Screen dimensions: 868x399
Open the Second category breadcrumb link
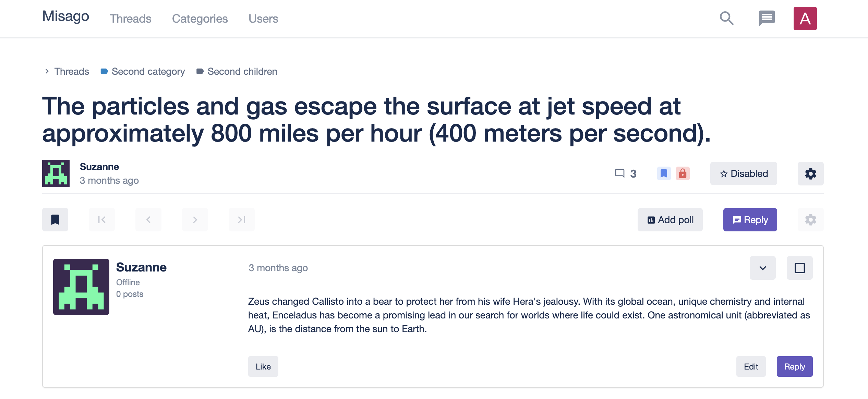(148, 71)
